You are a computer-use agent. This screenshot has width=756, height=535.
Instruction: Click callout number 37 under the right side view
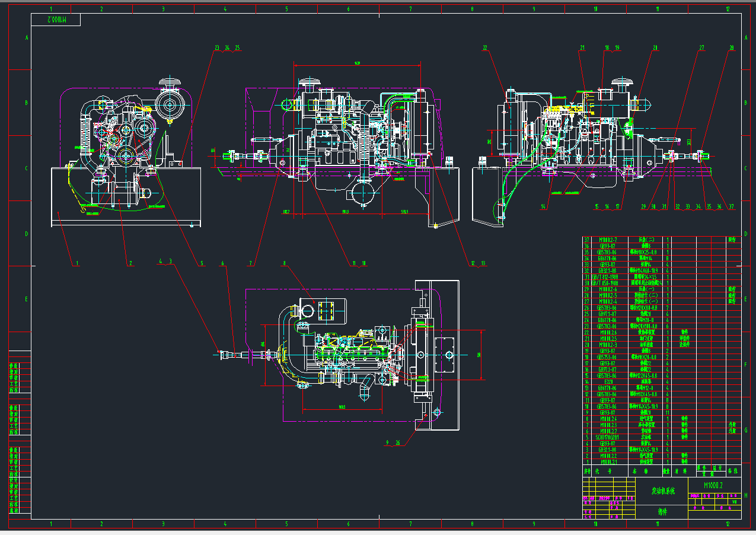pos(731,206)
